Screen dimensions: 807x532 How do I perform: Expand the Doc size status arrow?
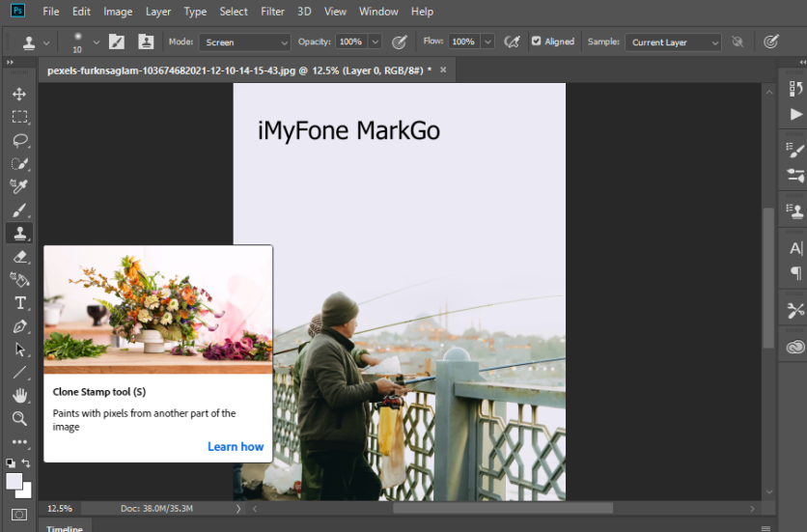[x=238, y=509]
